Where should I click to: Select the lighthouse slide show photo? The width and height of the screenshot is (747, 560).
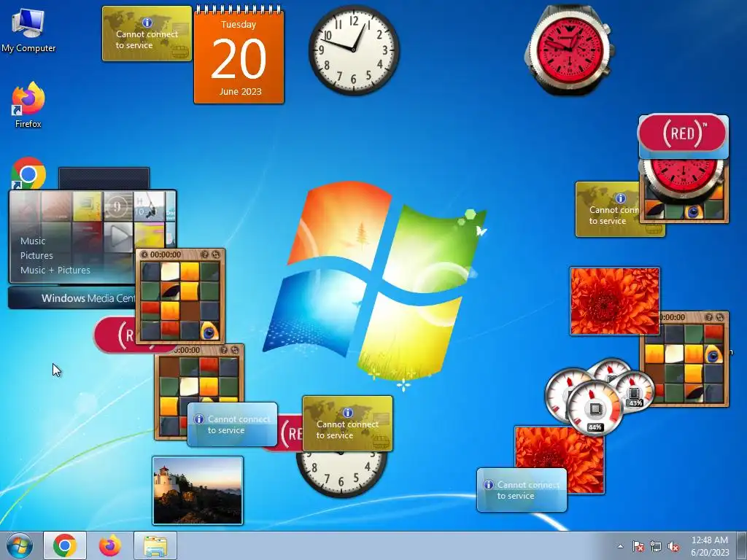[197, 491]
